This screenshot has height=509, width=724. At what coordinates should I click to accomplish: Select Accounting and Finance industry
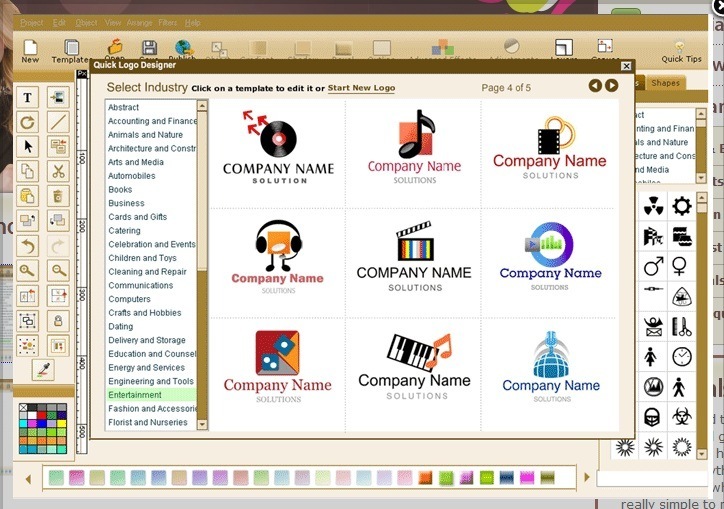point(151,121)
